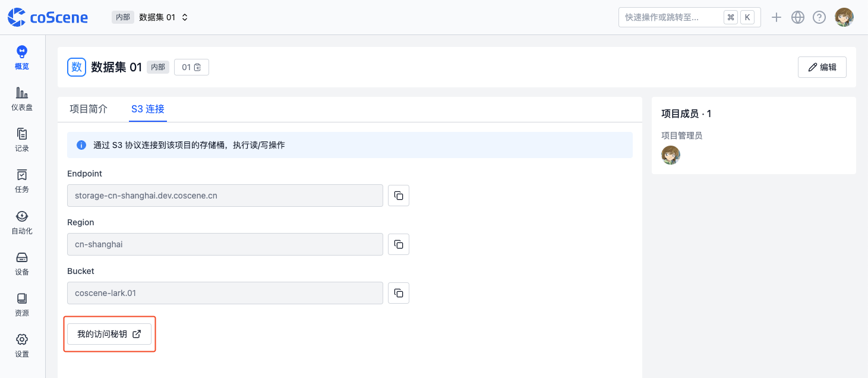868x378 pixels.
Task: Open the help question mark icon
Action: pyautogui.click(x=819, y=17)
